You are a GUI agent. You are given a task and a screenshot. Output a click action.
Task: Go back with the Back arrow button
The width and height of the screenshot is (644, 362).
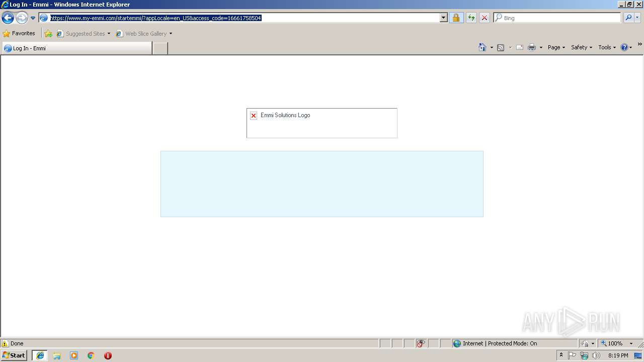click(x=8, y=18)
